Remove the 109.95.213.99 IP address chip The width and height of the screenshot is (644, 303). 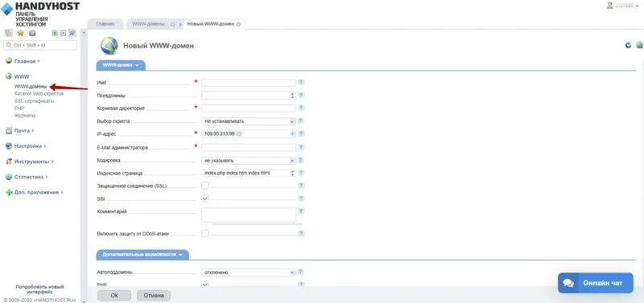pos(239,133)
